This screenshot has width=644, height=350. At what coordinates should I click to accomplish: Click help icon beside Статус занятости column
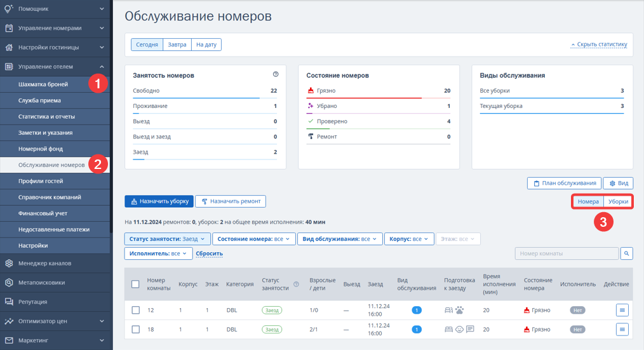click(296, 285)
